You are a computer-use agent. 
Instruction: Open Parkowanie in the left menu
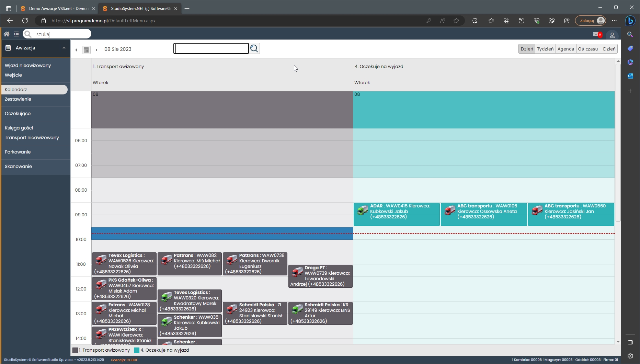coord(18,152)
